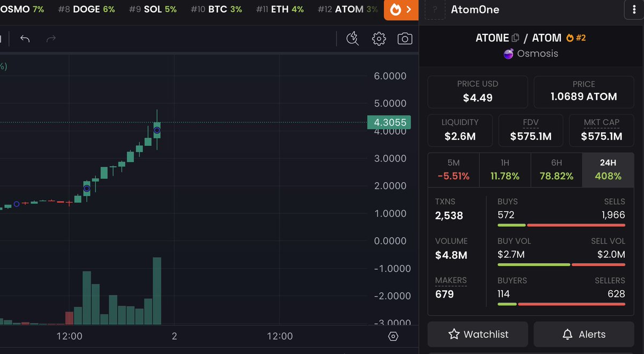
Task: Click the trending rank #2 flame
Action: pos(576,38)
